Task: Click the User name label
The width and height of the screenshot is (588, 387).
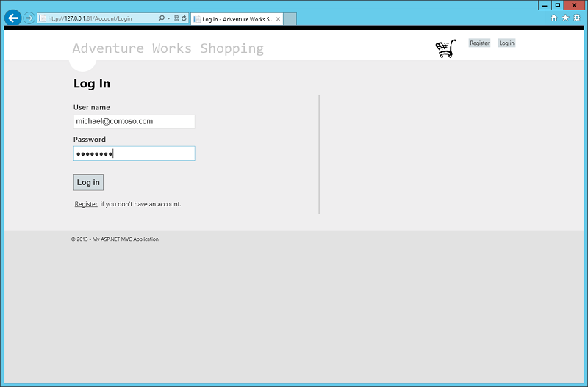Action: pos(91,107)
